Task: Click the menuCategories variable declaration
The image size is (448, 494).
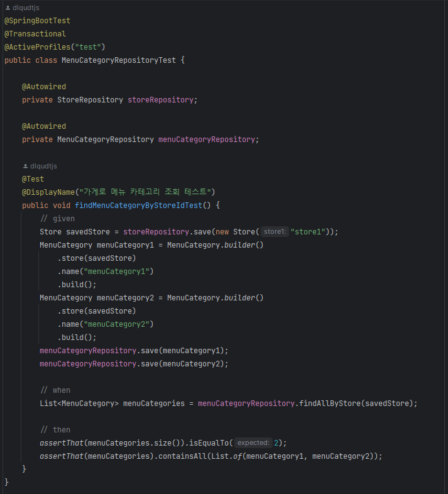Action: tap(154, 403)
